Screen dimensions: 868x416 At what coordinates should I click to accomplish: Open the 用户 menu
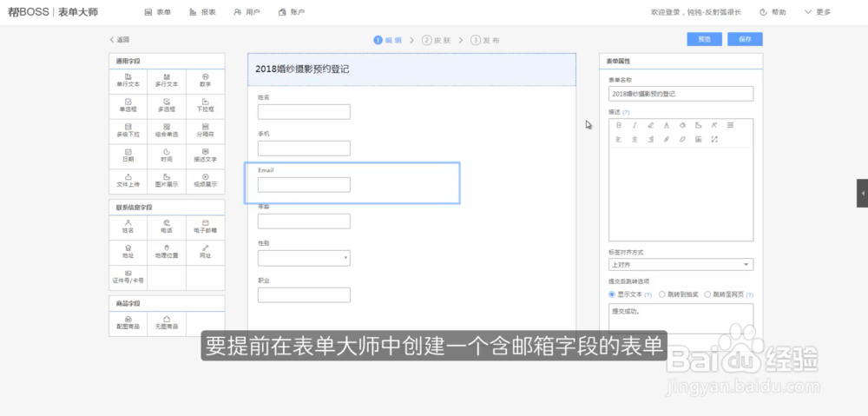(247, 12)
